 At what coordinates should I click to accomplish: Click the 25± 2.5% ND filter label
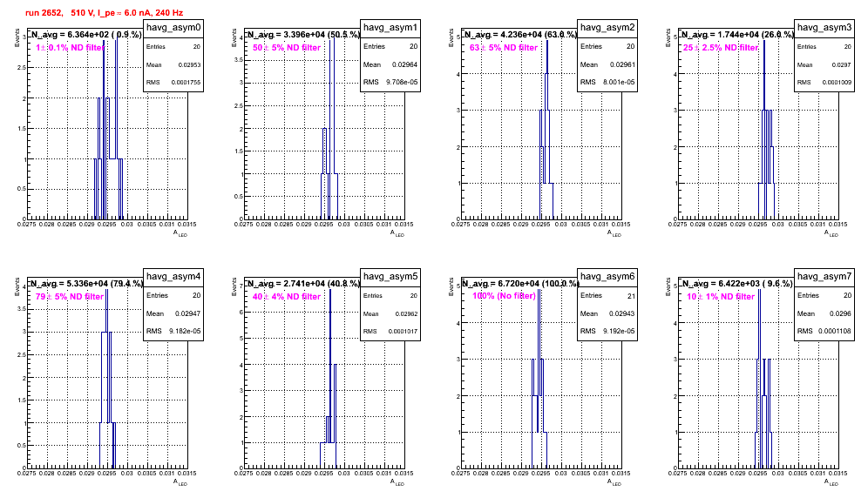(721, 48)
